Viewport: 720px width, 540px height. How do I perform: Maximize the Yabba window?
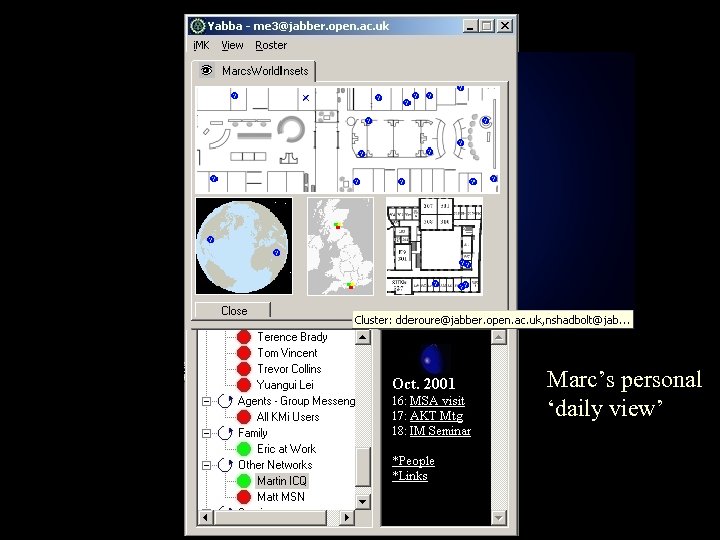[486, 26]
